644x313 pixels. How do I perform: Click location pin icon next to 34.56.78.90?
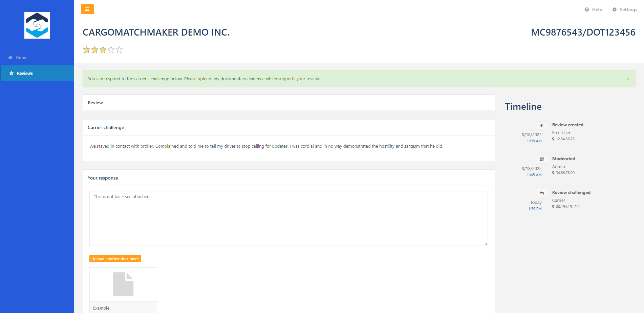coord(553,173)
